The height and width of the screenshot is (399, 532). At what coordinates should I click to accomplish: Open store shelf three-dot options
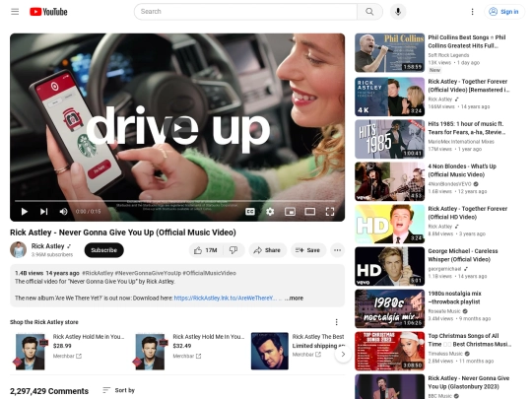[x=336, y=321]
